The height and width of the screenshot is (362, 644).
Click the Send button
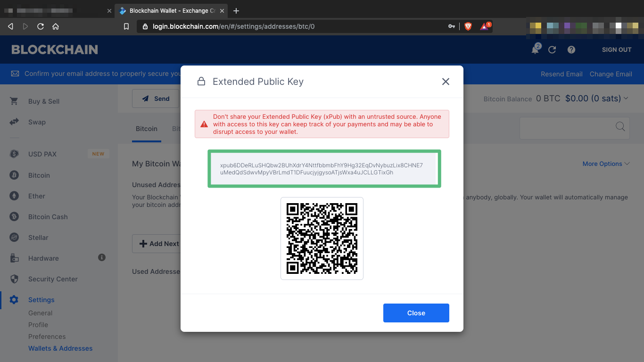pos(156,99)
